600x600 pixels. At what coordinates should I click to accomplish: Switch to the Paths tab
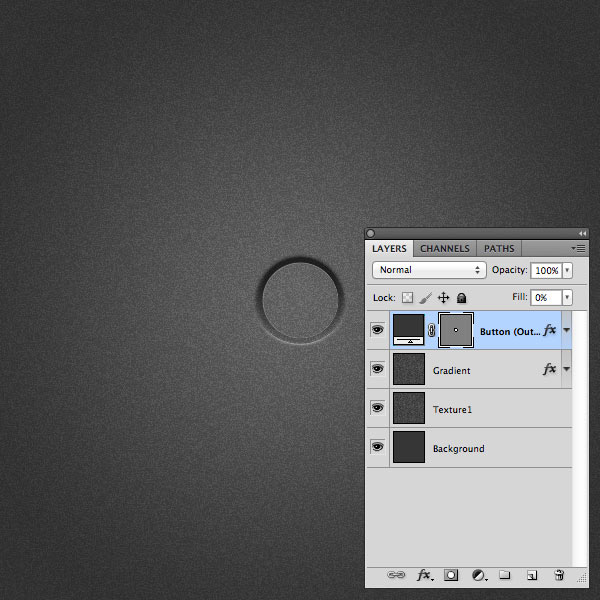coord(499,249)
